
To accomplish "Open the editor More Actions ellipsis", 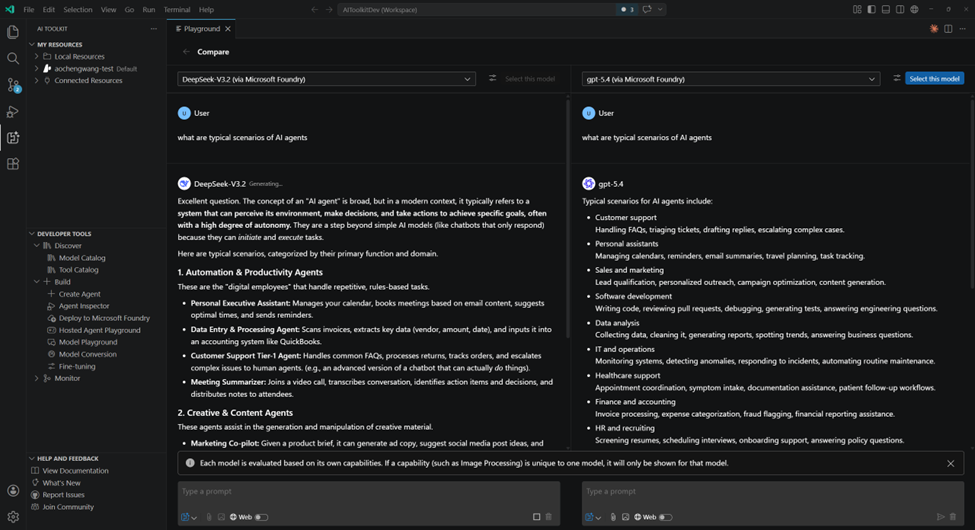I will (x=963, y=29).
